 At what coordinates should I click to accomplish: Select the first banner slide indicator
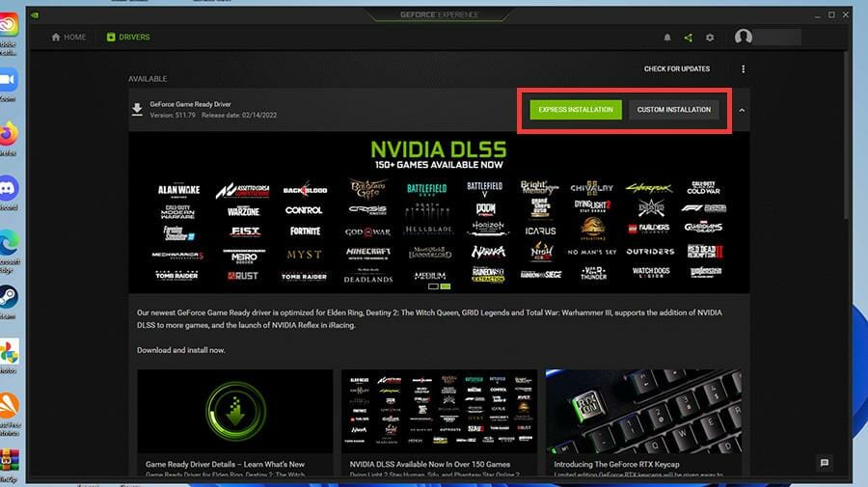pyautogui.click(x=433, y=286)
